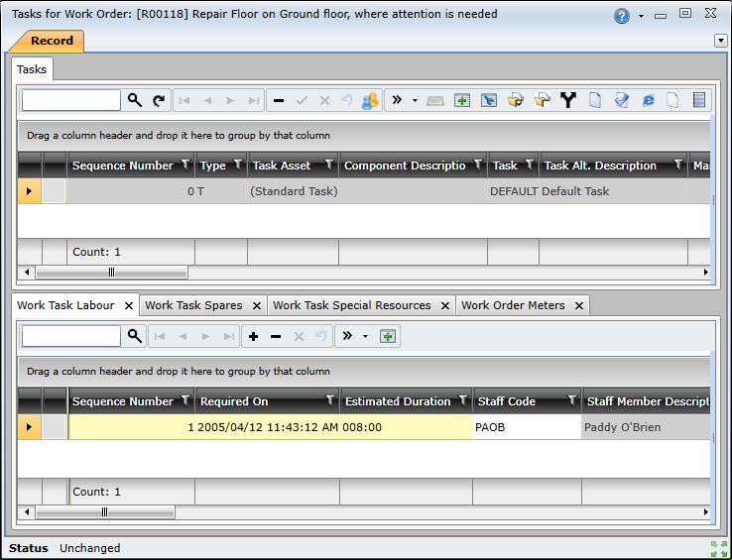Open the Task Asset column filter
Image resolution: width=732 pixels, height=560 pixels.
coord(328,166)
